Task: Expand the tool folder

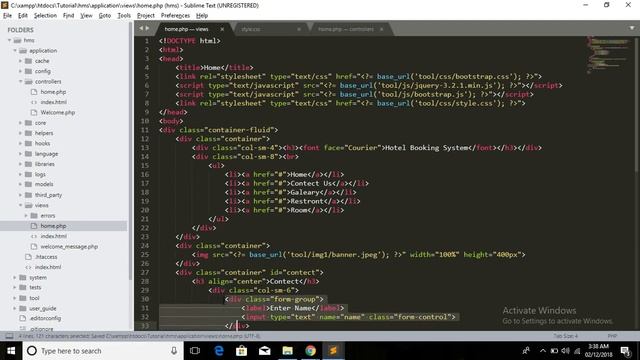Action: pyautogui.click(x=15, y=298)
